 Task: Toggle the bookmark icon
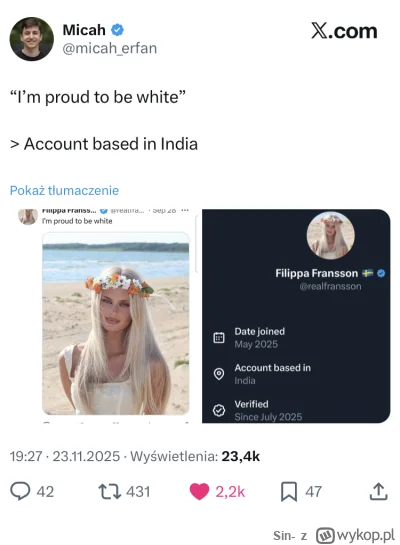[289, 491]
